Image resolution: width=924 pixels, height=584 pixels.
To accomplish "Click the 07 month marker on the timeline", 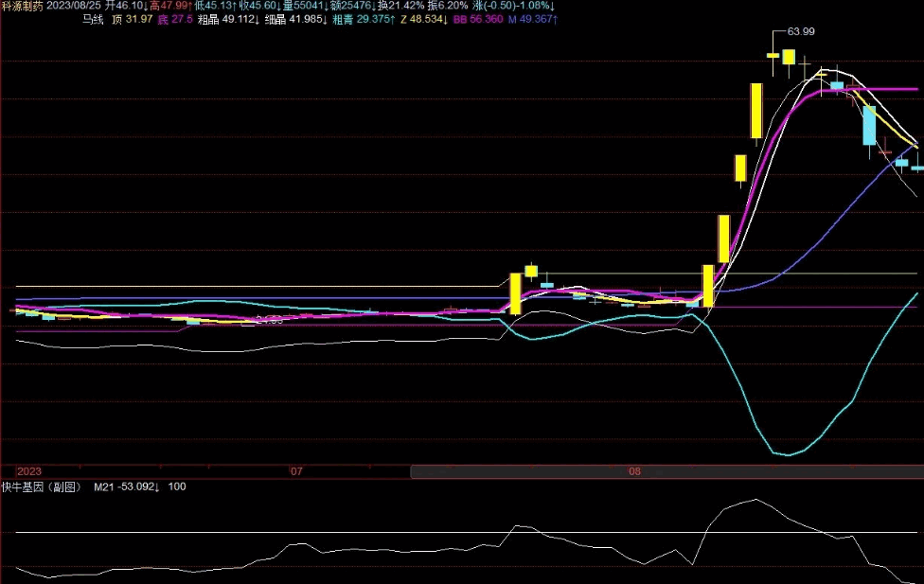I will coord(296,471).
